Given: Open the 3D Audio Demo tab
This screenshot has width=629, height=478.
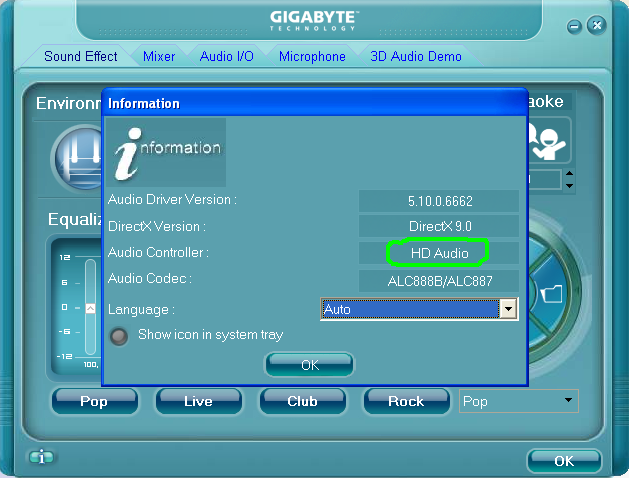Looking at the screenshot, I should pos(416,56).
